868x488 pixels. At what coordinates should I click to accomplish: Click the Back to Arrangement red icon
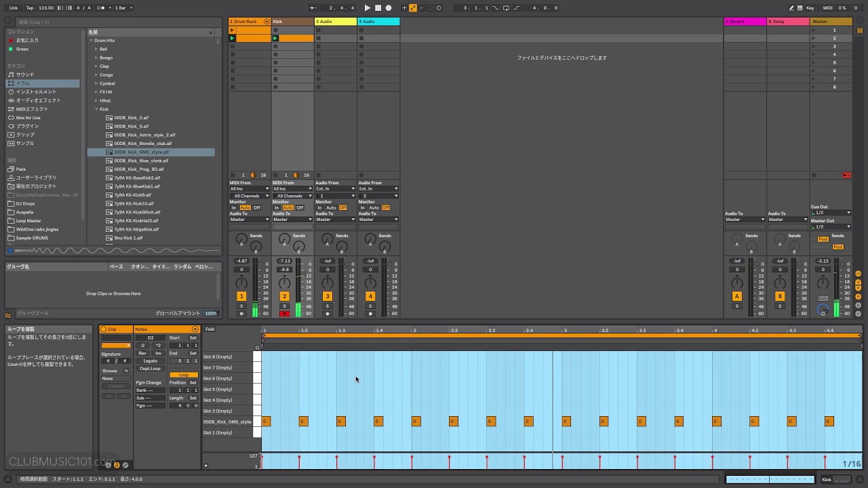click(x=846, y=175)
